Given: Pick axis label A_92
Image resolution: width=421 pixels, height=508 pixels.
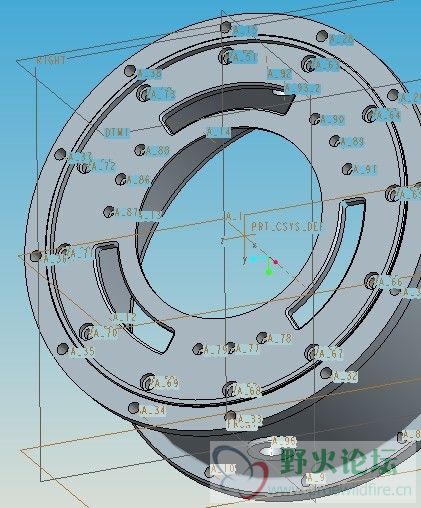Looking at the screenshot, I should click(280, 74).
